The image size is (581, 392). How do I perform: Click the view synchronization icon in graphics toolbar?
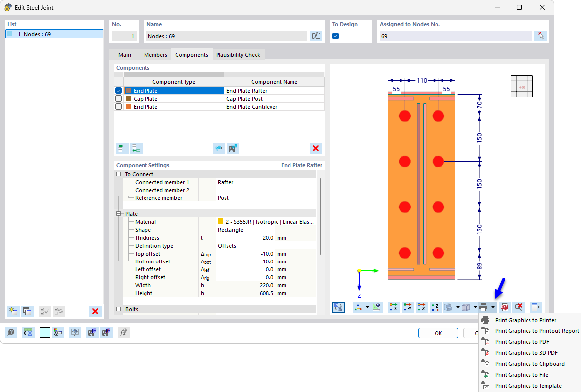point(338,307)
